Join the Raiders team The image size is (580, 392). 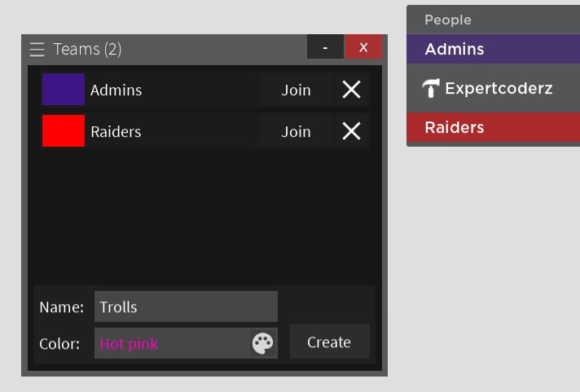pyautogui.click(x=296, y=131)
